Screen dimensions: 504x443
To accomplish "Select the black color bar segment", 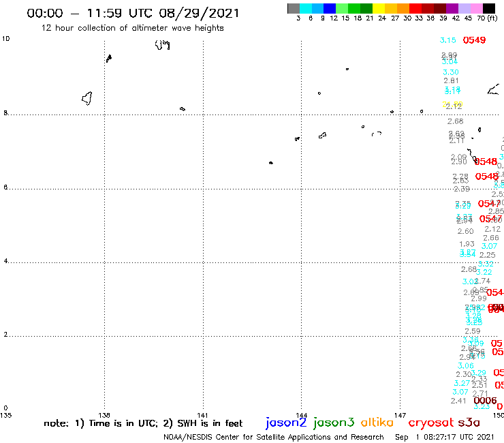I will [x=489, y=8].
